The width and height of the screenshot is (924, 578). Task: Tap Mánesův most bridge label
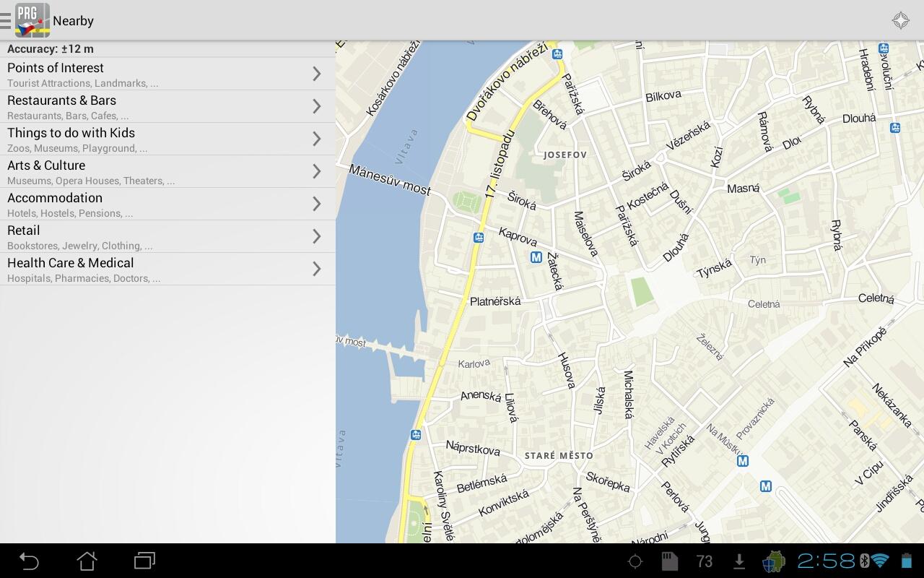390,181
